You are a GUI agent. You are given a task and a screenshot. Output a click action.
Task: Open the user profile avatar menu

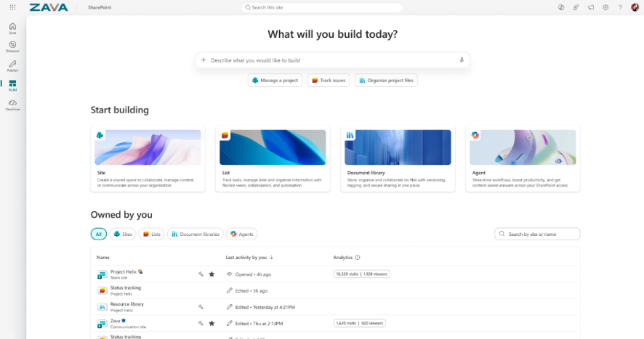[x=635, y=7]
